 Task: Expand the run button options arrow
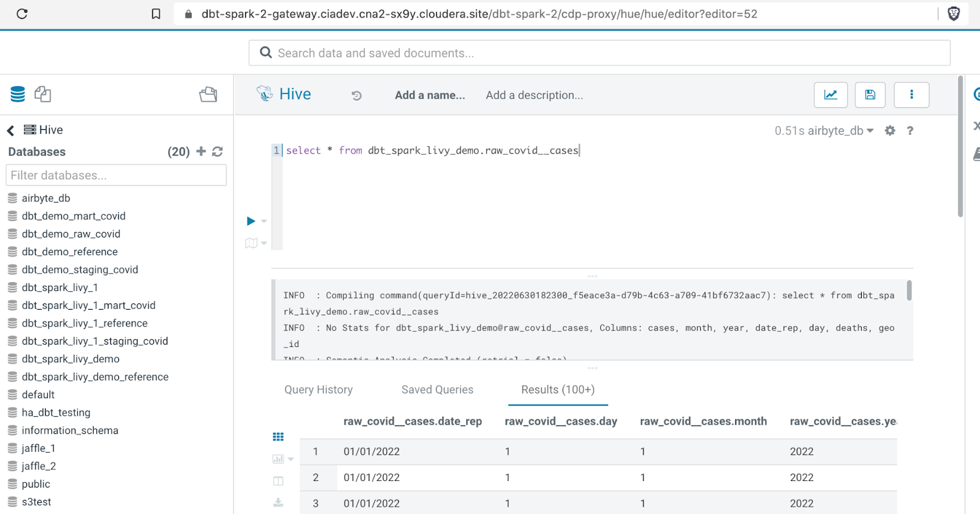[264, 221]
